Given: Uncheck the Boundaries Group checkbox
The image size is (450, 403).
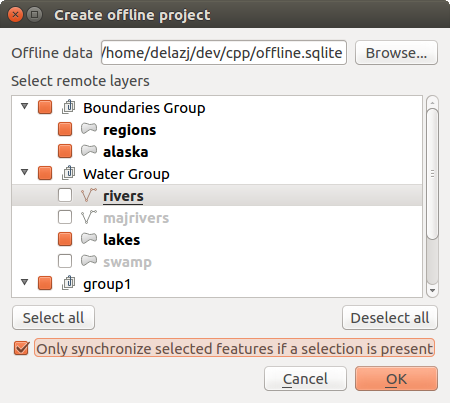Looking at the screenshot, I should (x=45, y=107).
